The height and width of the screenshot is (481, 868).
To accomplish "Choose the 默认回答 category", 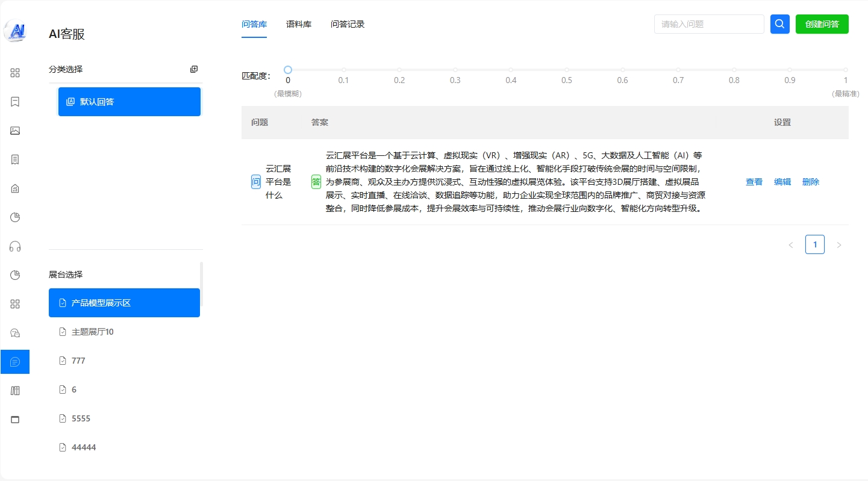I will [129, 102].
